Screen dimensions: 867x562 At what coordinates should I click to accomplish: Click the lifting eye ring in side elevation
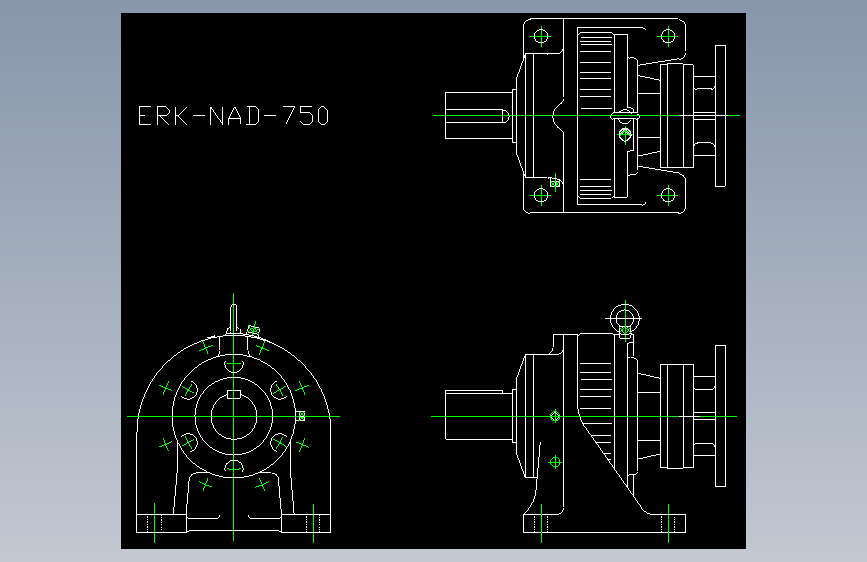pyautogui.click(x=625, y=319)
